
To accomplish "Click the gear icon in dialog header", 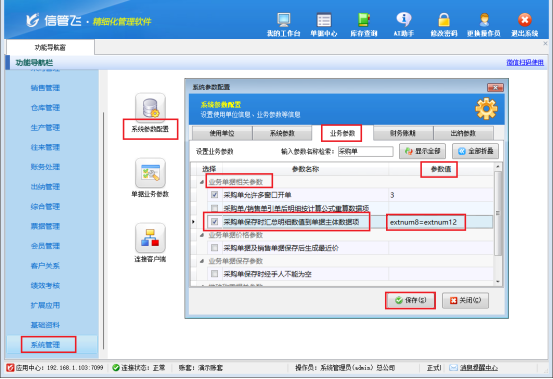I will 486,109.
